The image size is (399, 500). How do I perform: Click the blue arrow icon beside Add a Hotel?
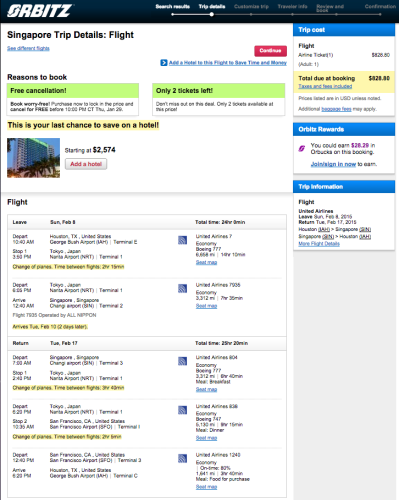164,63
